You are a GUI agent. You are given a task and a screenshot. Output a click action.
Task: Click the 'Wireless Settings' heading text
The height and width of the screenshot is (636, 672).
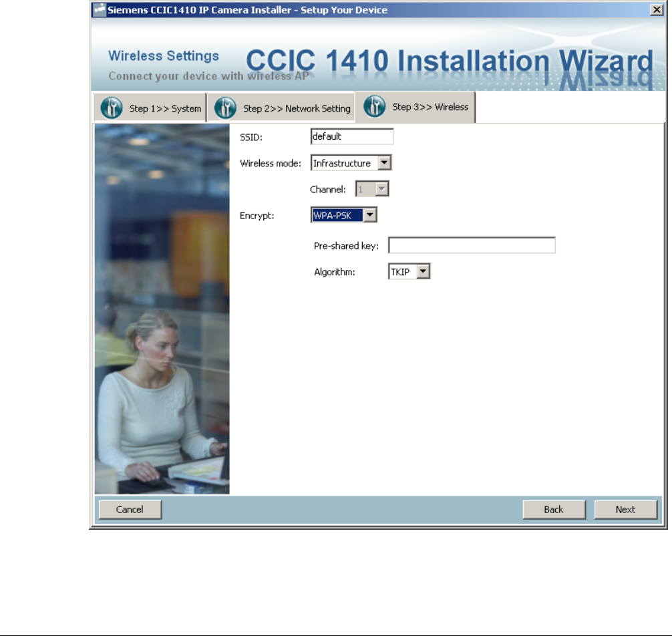pyautogui.click(x=163, y=55)
